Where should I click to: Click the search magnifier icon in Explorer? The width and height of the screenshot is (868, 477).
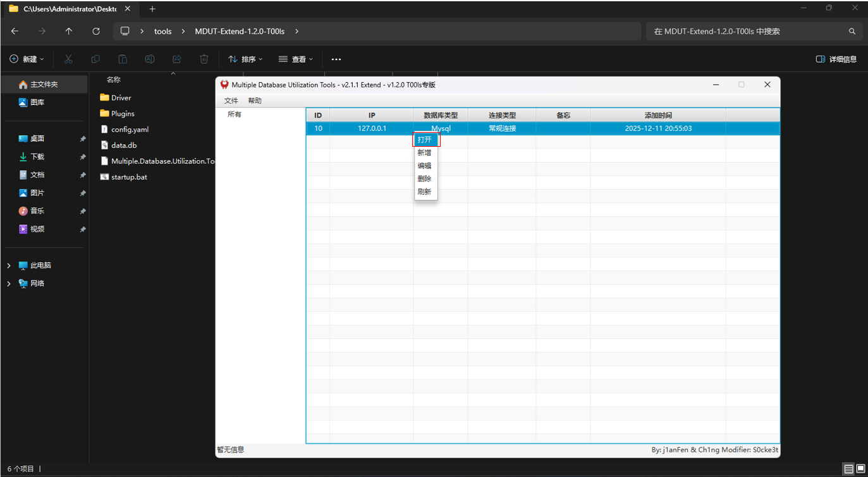(852, 31)
